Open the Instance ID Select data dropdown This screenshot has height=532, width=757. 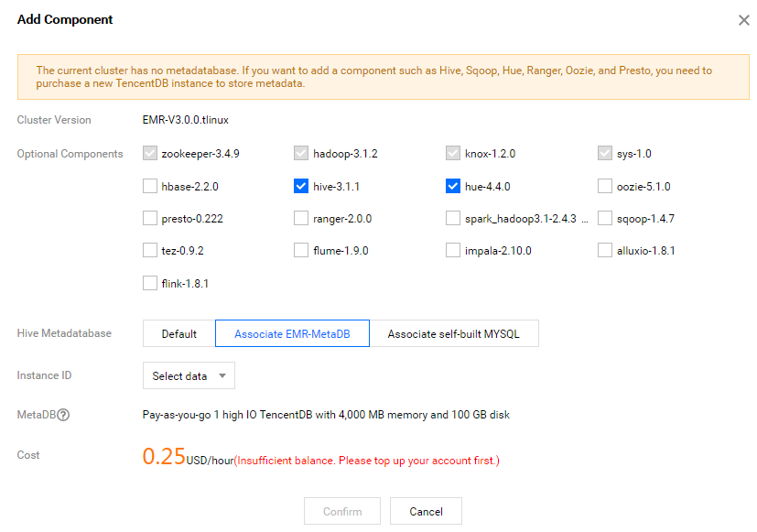click(189, 375)
